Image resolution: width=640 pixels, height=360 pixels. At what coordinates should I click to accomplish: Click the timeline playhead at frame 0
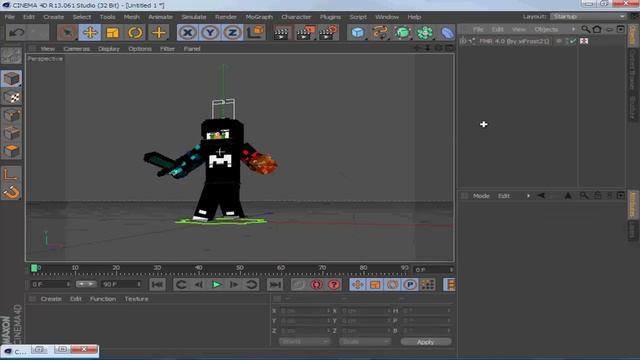click(x=34, y=268)
